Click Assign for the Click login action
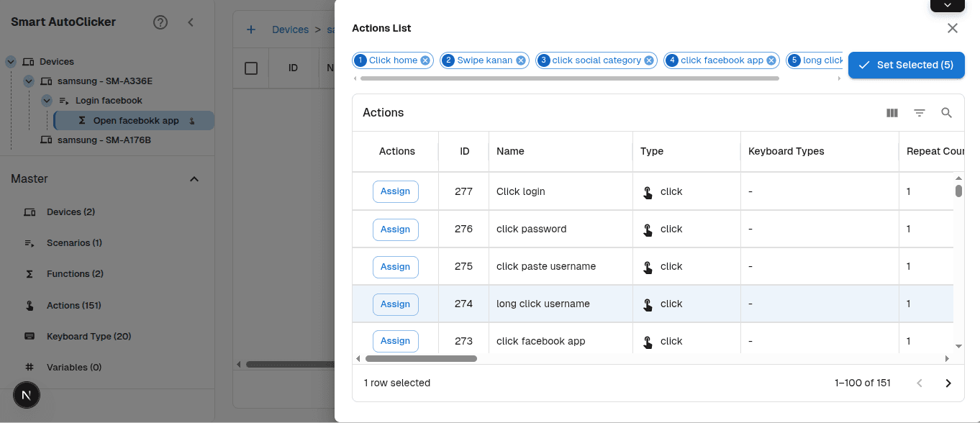 (x=395, y=191)
